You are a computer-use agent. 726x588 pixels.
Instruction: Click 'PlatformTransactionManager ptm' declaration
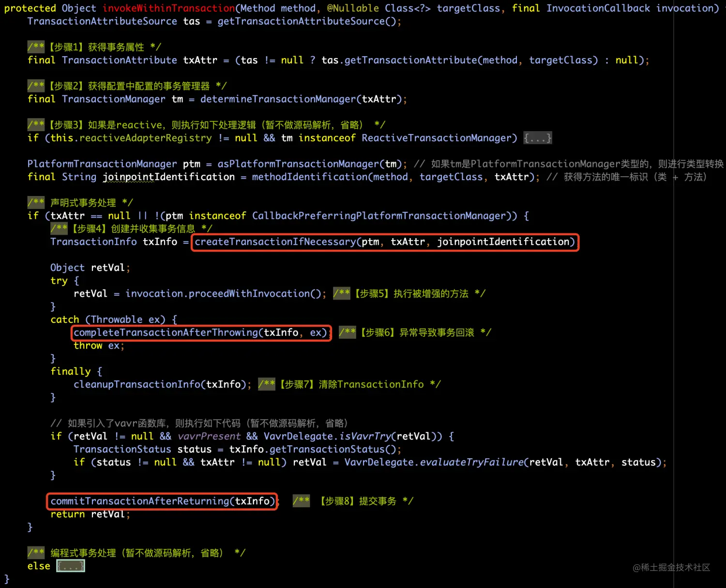pos(114,164)
